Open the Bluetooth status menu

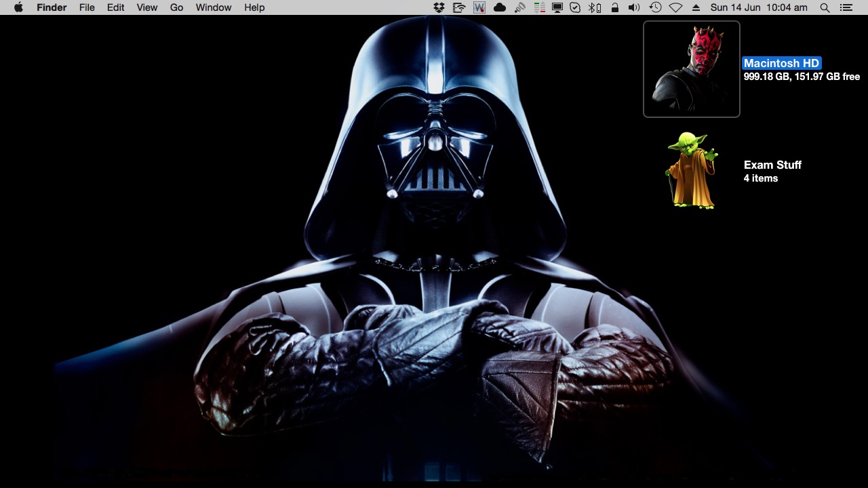point(594,7)
